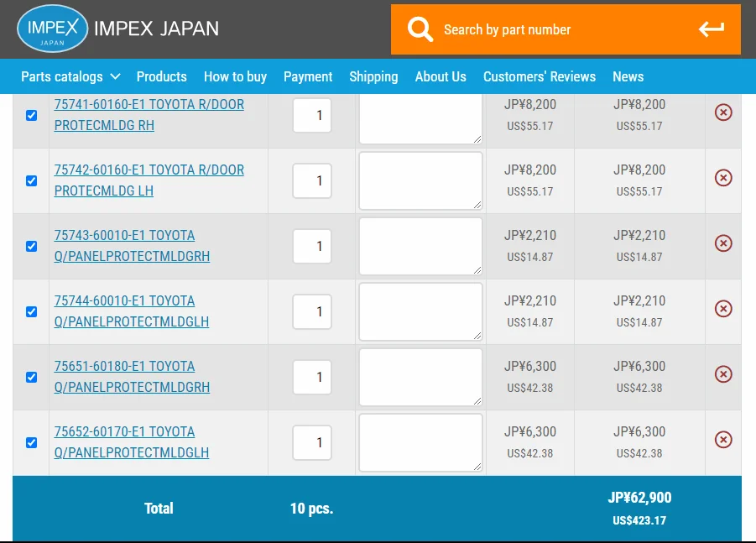Click the search magnifier icon
Image resolution: width=756 pixels, height=543 pixels.
pos(420,29)
